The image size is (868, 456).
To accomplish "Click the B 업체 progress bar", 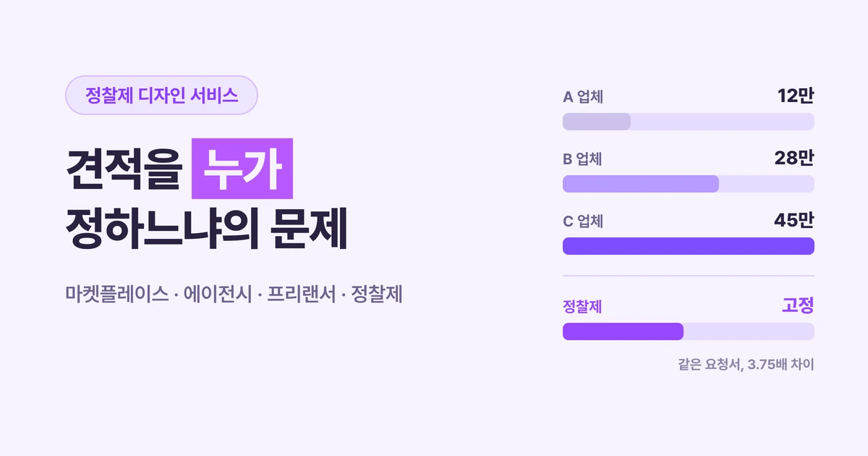I will tap(689, 184).
